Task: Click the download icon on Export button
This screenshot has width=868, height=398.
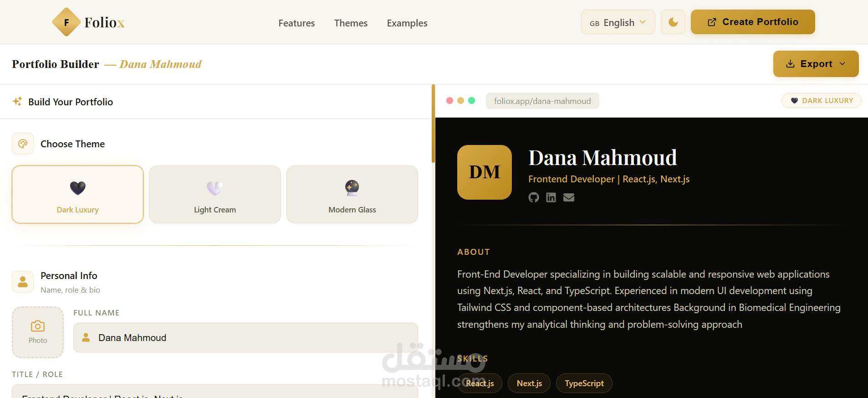Action: (791, 64)
